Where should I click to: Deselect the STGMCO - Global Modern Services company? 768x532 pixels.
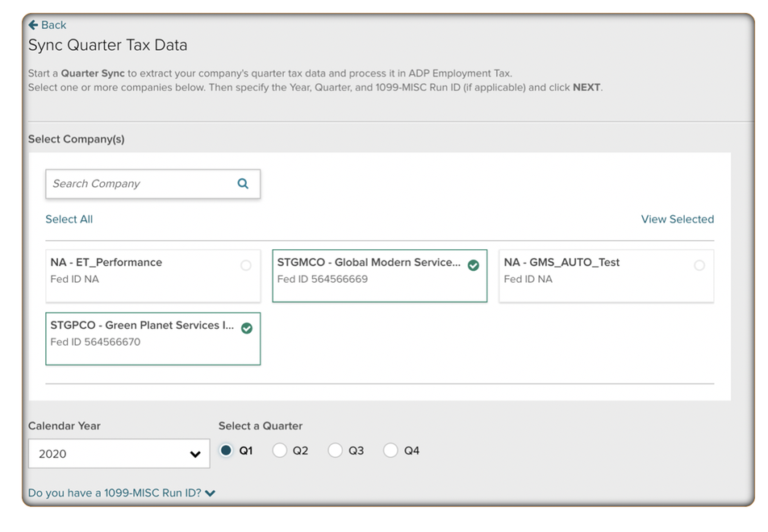tap(379, 276)
